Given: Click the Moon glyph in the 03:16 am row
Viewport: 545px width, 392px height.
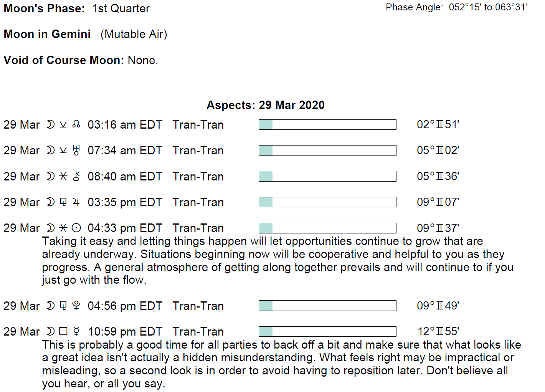Looking at the screenshot, I should (50, 124).
